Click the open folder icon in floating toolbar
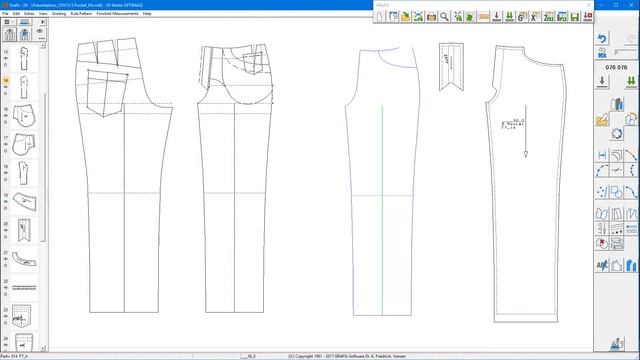This screenshot has width=640, height=360. 405,17
